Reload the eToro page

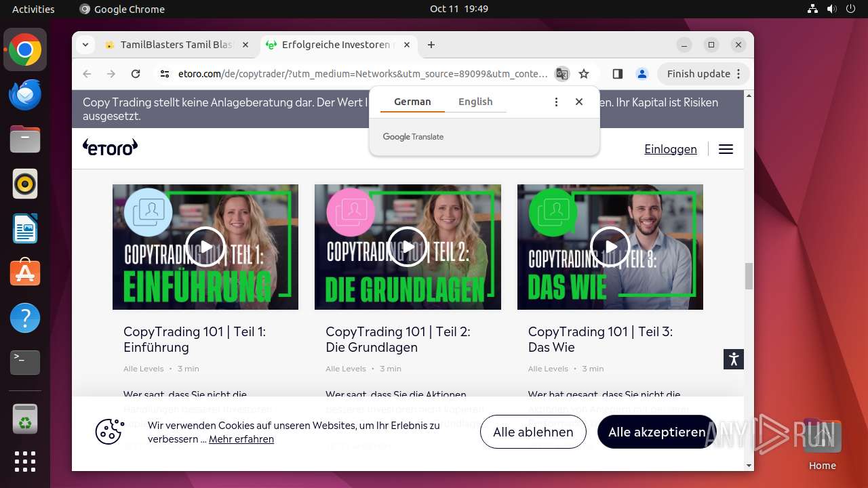pos(136,74)
